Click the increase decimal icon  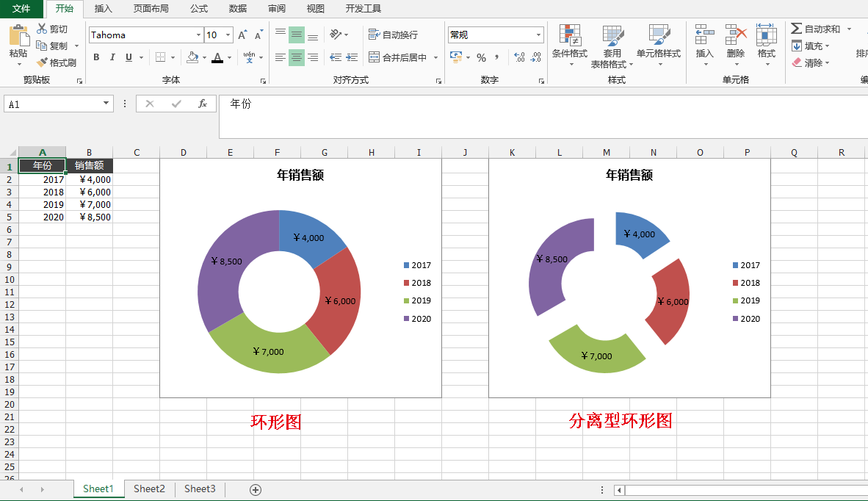[519, 57]
